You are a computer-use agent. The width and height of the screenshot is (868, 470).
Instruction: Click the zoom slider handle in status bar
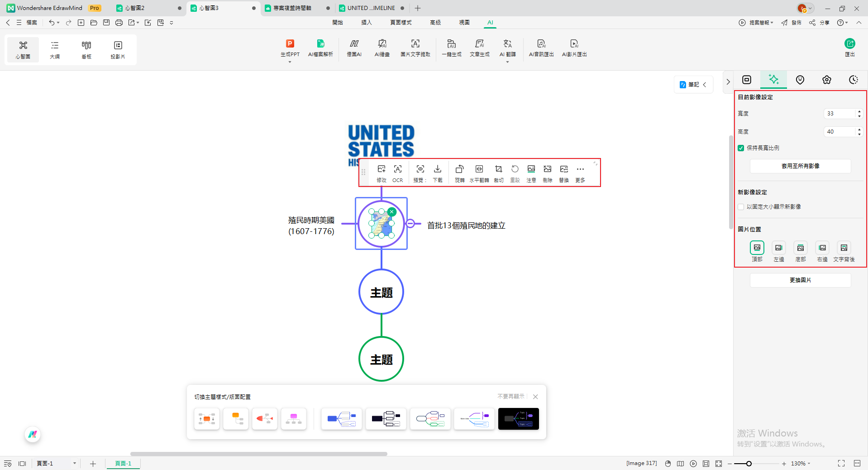[749, 464]
